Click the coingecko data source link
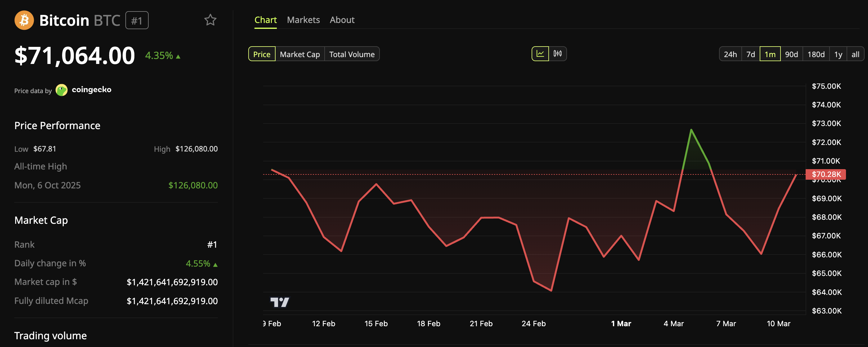Screen dimensions: 868x347 tap(91, 90)
